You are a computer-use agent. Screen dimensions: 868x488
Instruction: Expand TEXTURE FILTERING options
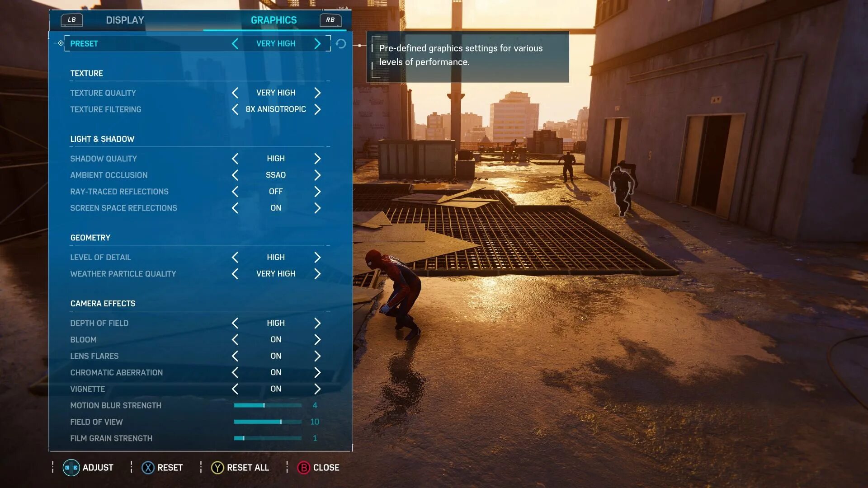pos(318,109)
